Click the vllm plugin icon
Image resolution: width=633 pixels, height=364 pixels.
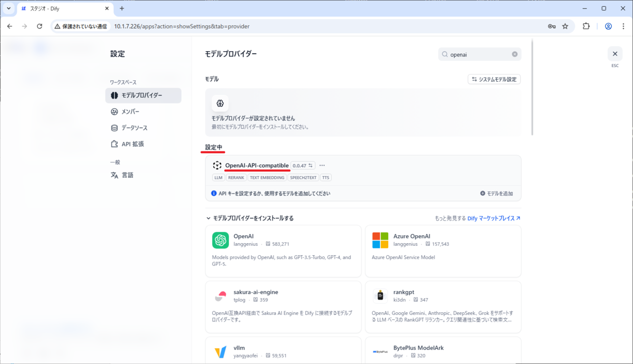(x=220, y=352)
